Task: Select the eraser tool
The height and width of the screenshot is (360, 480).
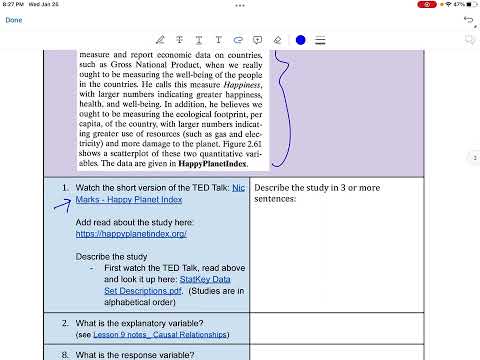Action: [x=277, y=40]
